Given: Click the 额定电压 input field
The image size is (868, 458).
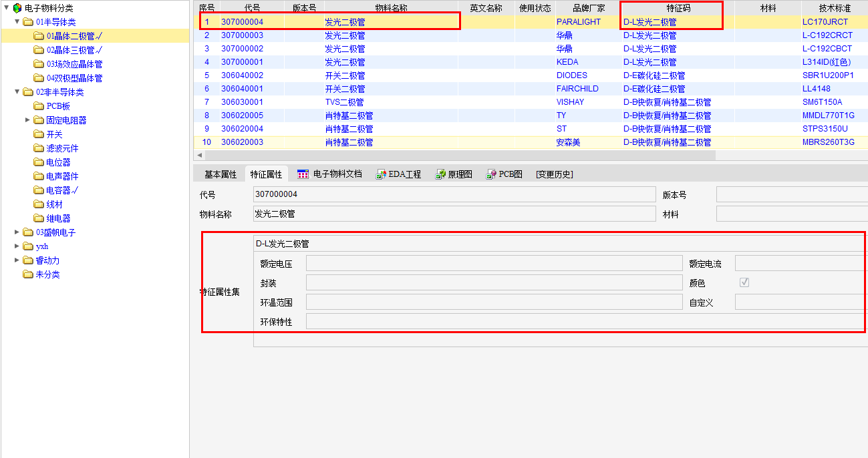Looking at the screenshot, I should [494, 264].
